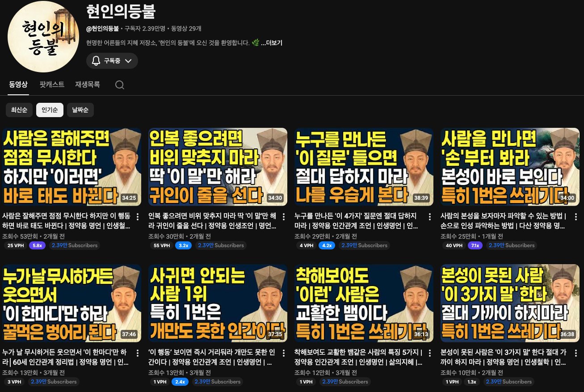Play the '착해보여도 이런 사람은 교활한 뱀이다' thumbnail
The image size is (584, 392).
[x=364, y=303]
